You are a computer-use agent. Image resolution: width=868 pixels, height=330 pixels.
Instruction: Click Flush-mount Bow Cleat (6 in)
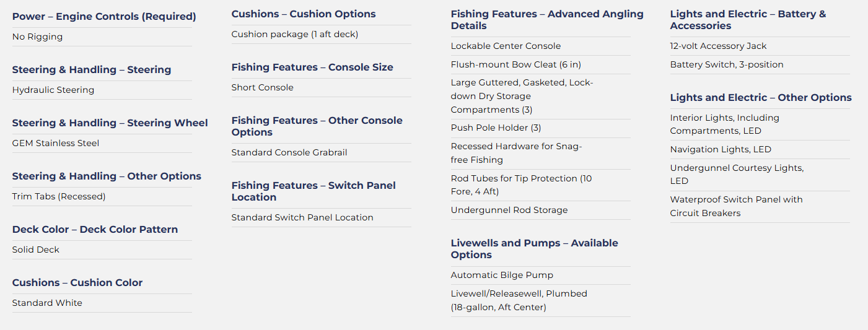click(516, 64)
